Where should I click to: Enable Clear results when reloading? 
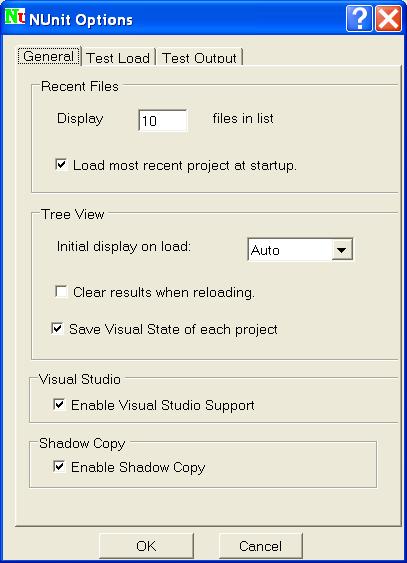tap(61, 292)
